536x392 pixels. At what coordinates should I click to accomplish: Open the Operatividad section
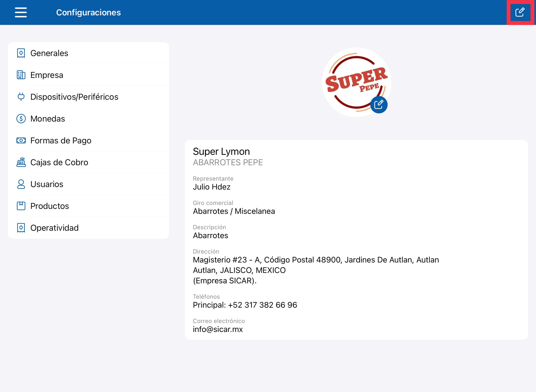pyautogui.click(x=89, y=228)
